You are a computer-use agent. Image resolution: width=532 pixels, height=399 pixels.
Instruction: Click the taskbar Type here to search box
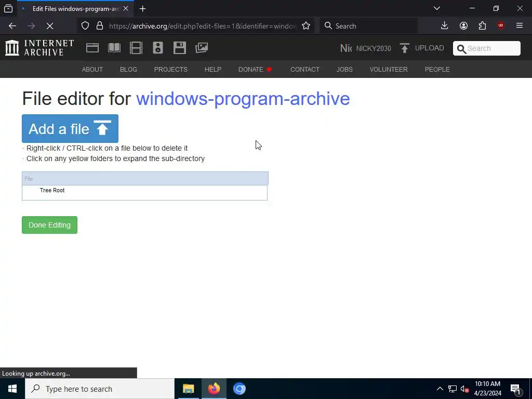coord(100,389)
